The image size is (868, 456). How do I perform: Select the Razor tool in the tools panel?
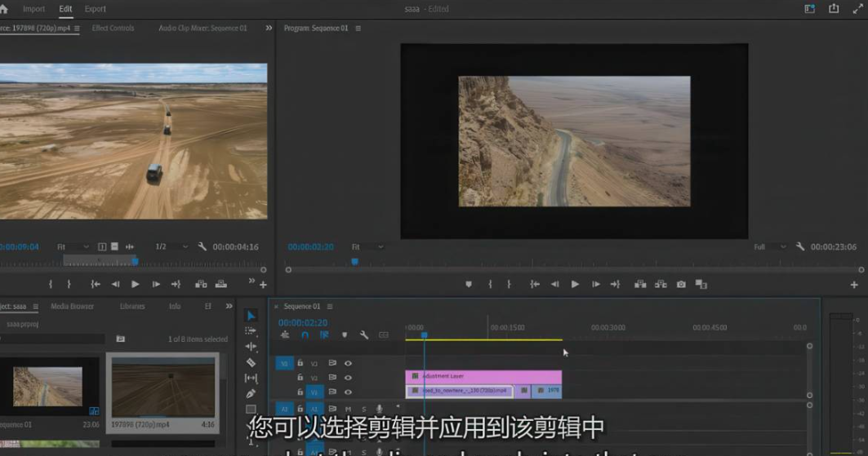pos(251,362)
